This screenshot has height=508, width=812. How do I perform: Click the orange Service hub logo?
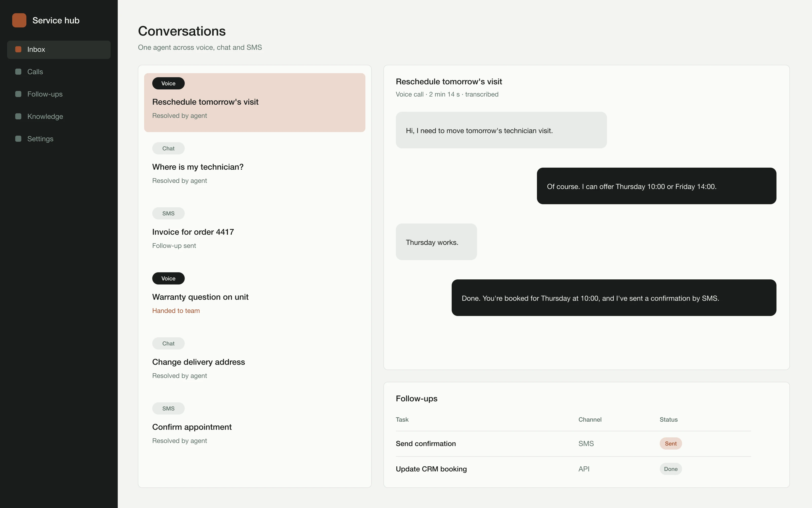[19, 20]
